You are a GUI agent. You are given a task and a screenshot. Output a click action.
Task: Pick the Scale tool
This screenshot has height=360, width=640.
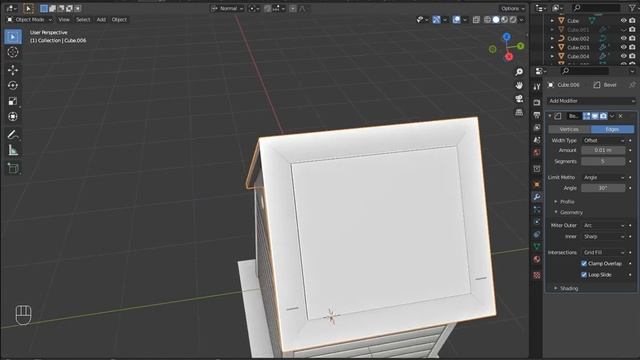click(x=13, y=101)
